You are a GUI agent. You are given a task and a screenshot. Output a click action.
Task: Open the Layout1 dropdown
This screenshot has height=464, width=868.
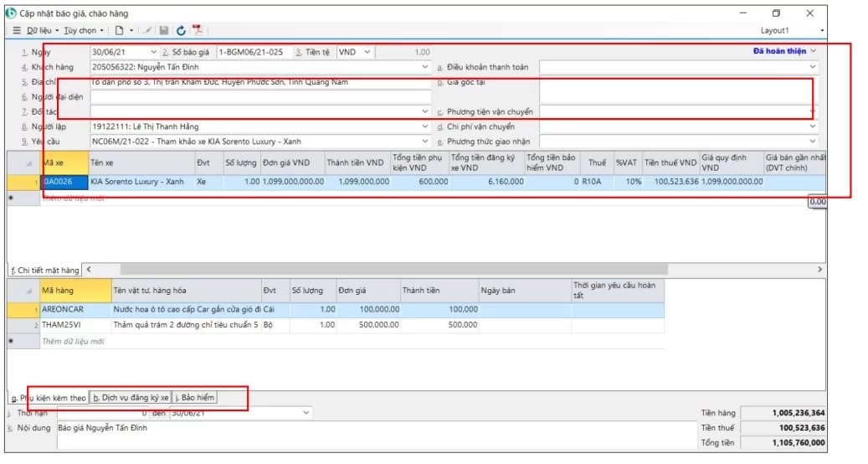[x=822, y=31]
